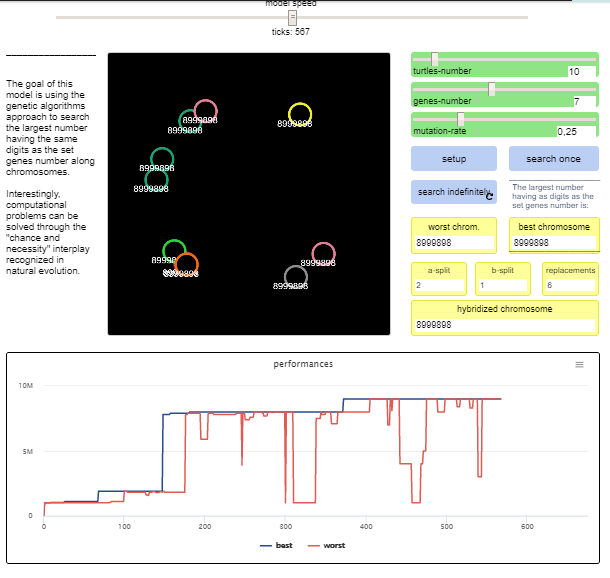Click the b-split monitor value 1
The image size is (610, 578).
(503, 285)
